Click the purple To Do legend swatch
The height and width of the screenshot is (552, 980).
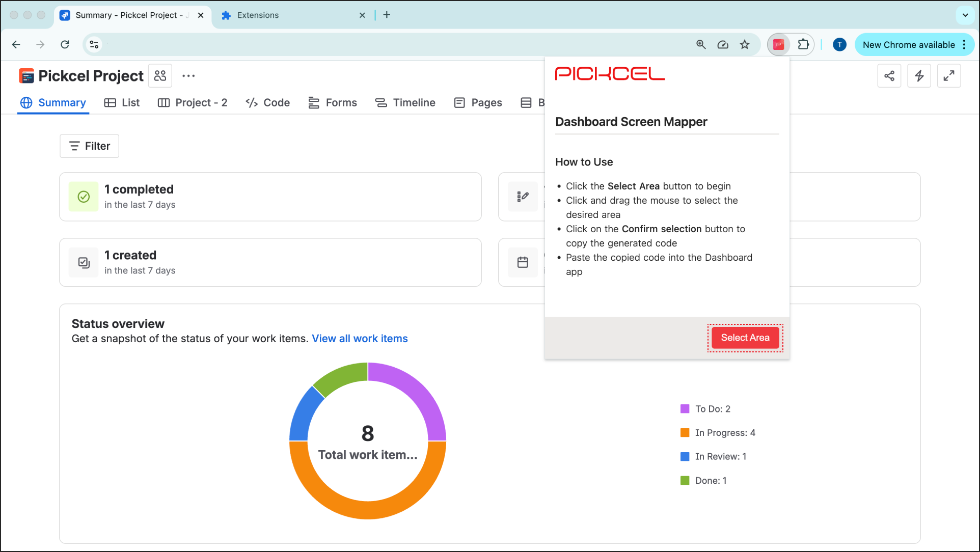click(x=685, y=409)
